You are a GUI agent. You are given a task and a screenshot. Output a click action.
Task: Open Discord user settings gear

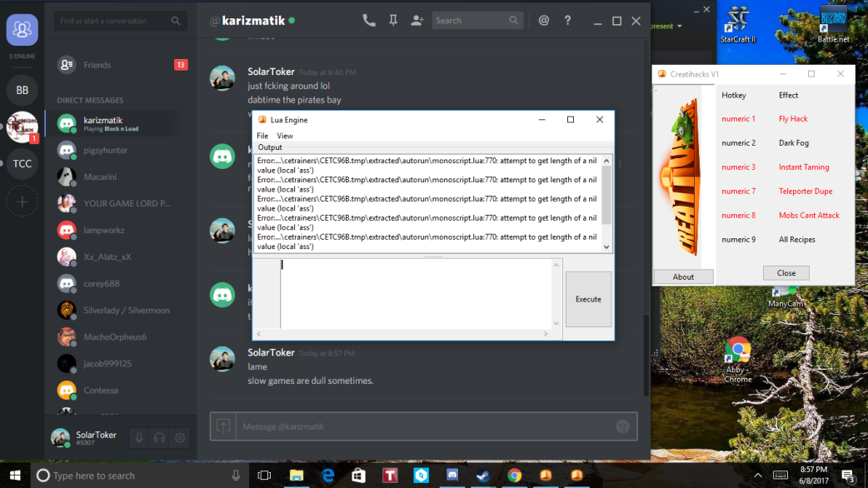pyautogui.click(x=180, y=438)
